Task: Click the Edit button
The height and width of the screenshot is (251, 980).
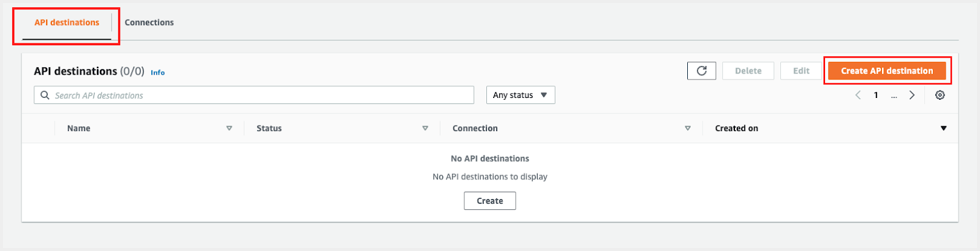Action: [x=801, y=71]
